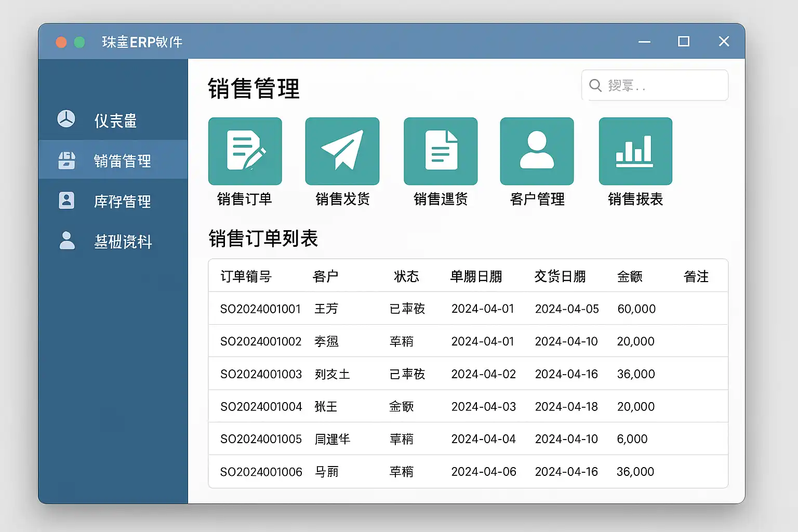
Task: Click the 销售订单 document-with-pen icon
Action: 245,151
